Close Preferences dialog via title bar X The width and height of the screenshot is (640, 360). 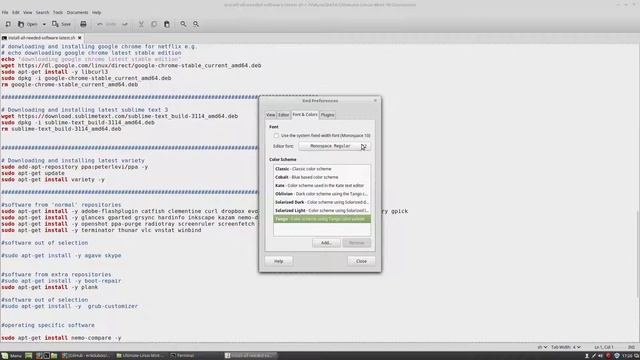pyautogui.click(x=376, y=100)
